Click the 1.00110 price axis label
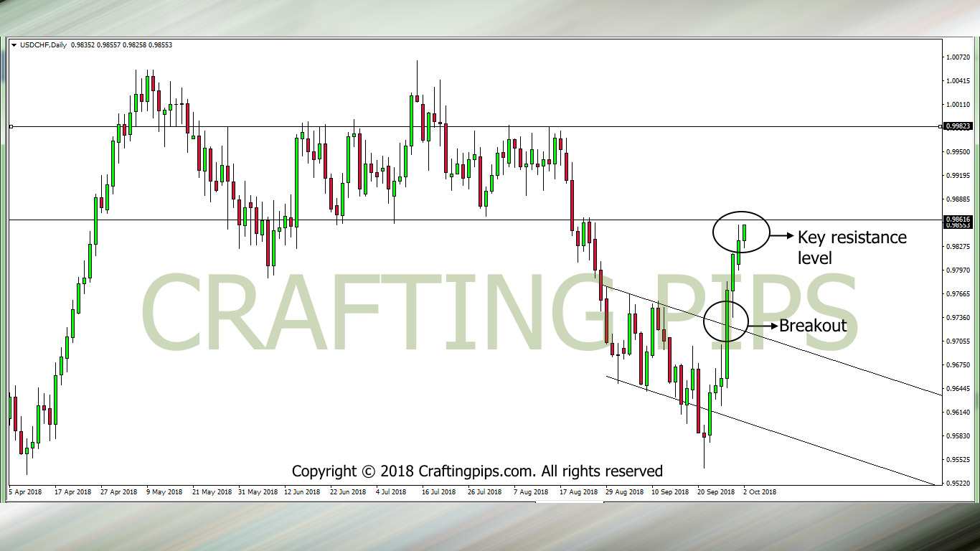 (958, 104)
